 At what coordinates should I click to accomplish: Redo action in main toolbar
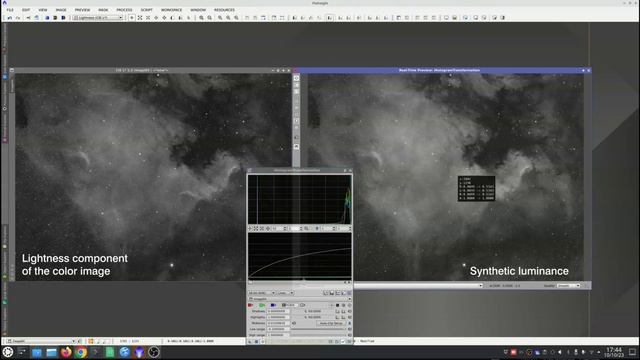click(x=18, y=18)
